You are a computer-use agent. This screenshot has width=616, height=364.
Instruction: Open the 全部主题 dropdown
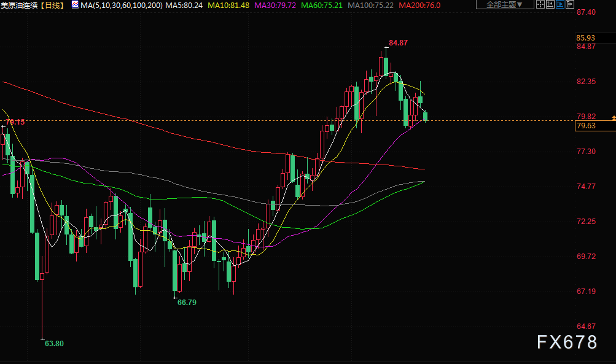(505, 5)
